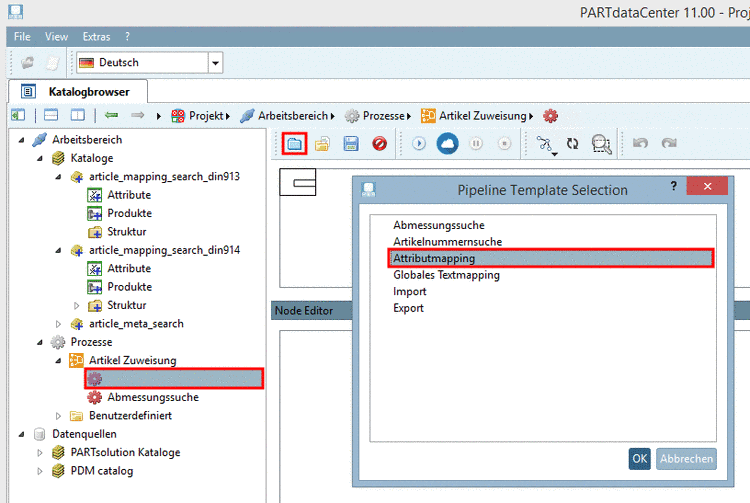Viewport: 750px width, 503px height.
Task: Select Import template
Action: [x=409, y=292]
